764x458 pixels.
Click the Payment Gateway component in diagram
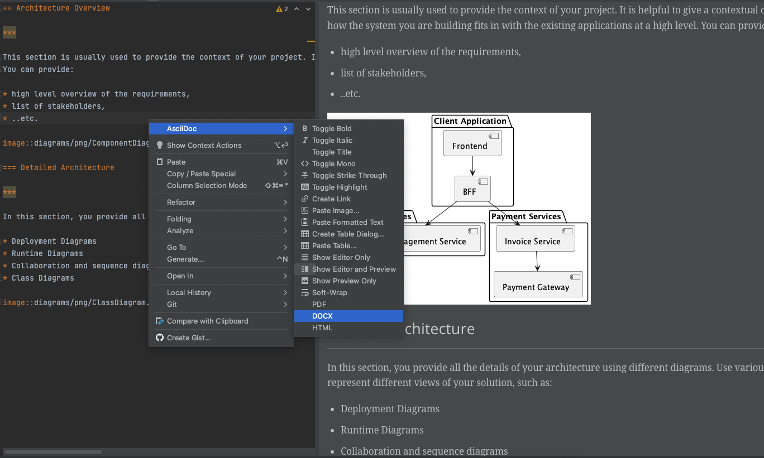(538, 285)
